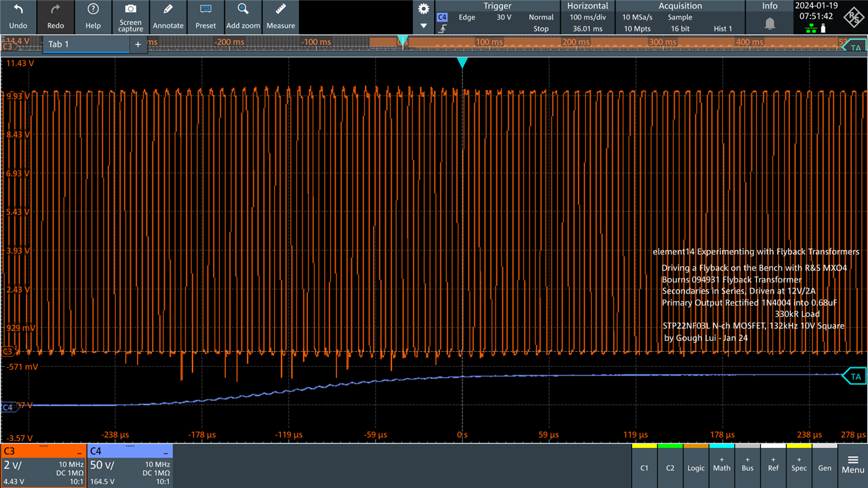Edit the 36.01 ms horizontal position
Screen dimensions: 868x488
tap(587, 29)
